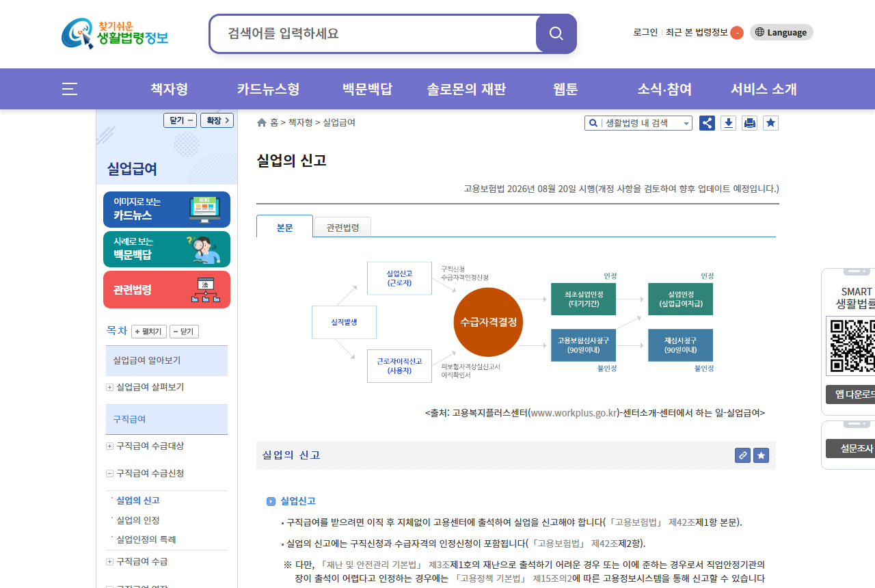The image size is (875, 588).
Task: Click the 닫기 button next to 목차
Action: pos(184,332)
